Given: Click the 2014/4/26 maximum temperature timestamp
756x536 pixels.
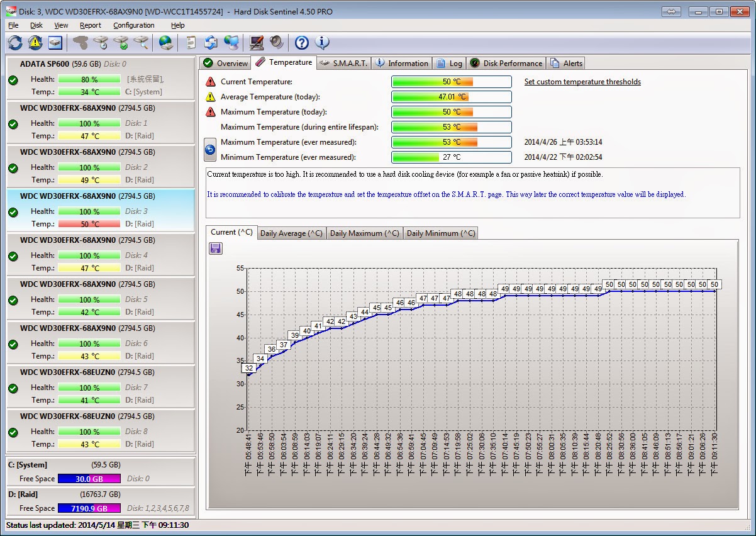Looking at the screenshot, I should [x=563, y=142].
